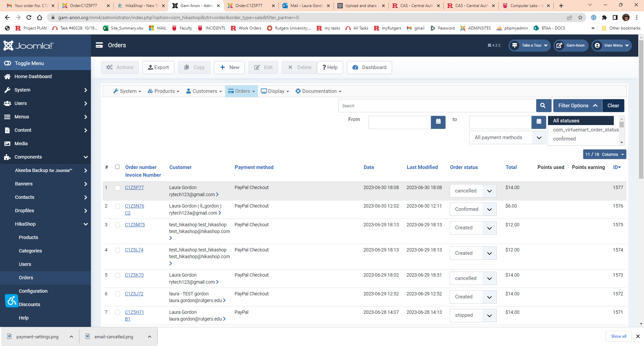Screen dimensions: 644x346
Task: Bookmark this page with the star icon
Action: pos(580,17)
